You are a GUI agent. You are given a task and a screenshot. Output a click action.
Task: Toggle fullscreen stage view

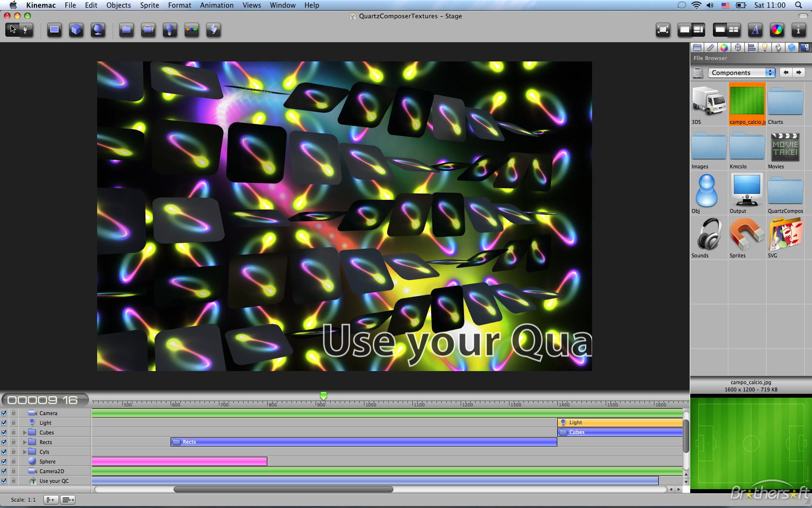click(x=663, y=30)
